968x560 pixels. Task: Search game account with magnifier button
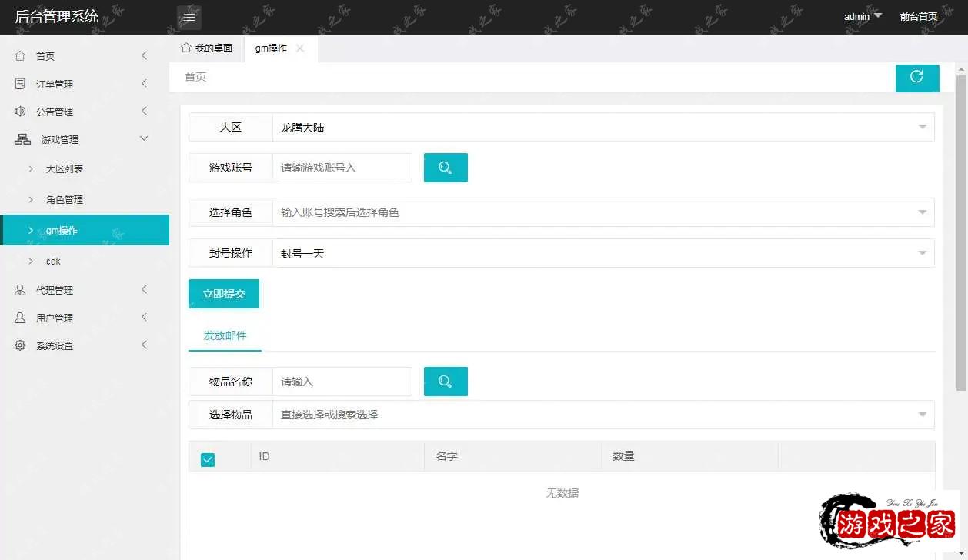pyautogui.click(x=446, y=168)
